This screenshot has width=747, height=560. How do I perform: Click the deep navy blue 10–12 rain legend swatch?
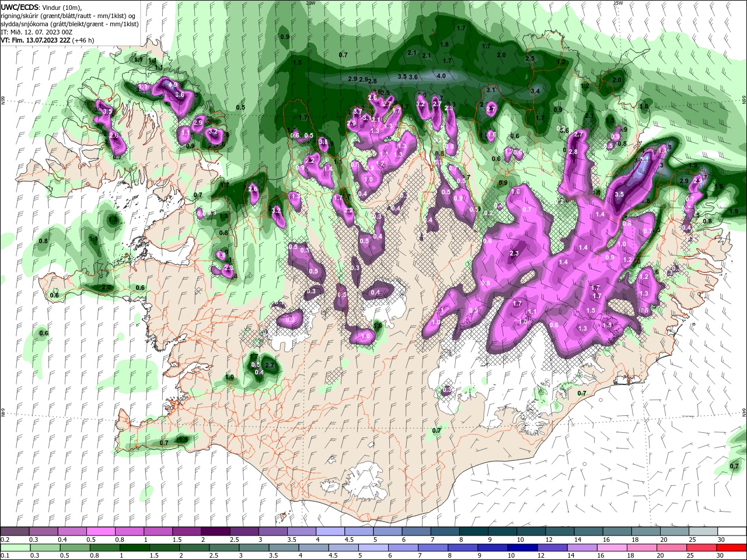point(523,548)
